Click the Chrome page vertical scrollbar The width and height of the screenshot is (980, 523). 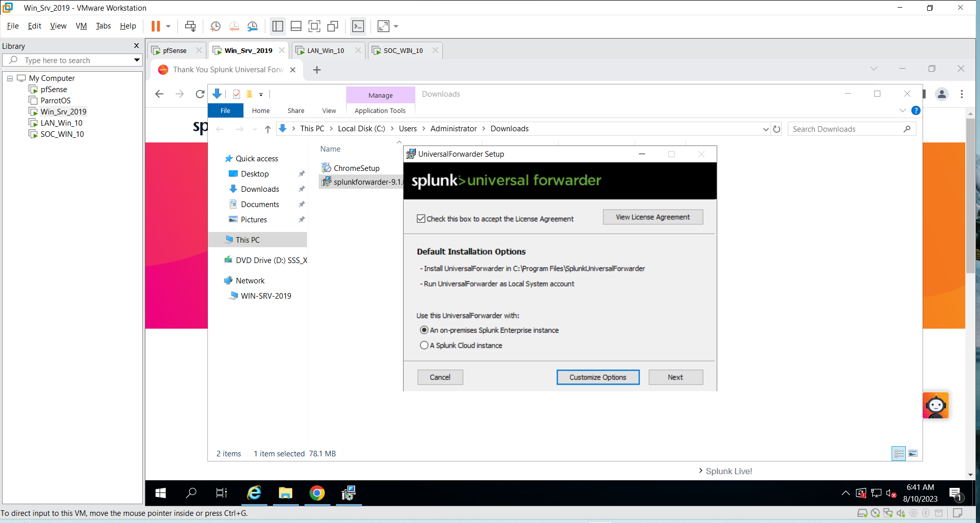coord(970,196)
